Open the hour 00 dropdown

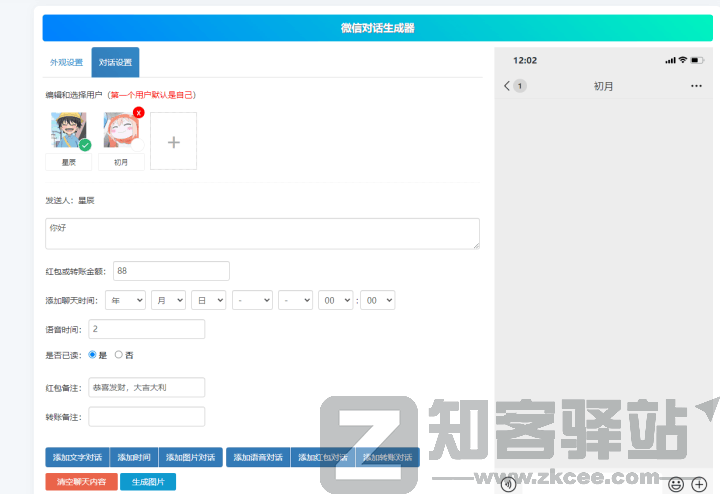336,300
